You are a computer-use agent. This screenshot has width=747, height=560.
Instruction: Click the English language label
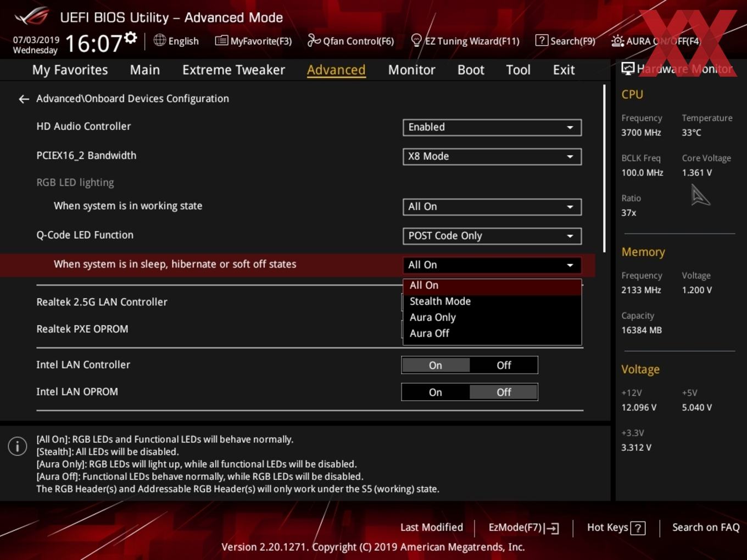coord(183,41)
